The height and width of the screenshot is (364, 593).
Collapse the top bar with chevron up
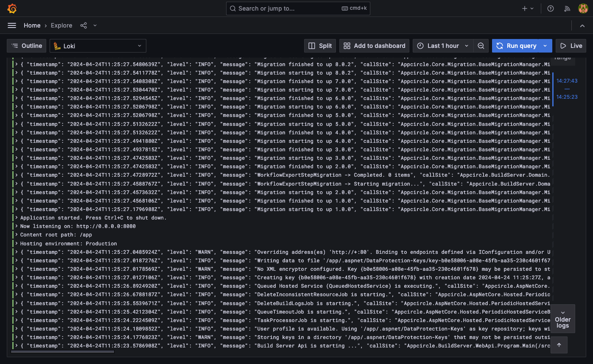582,25
